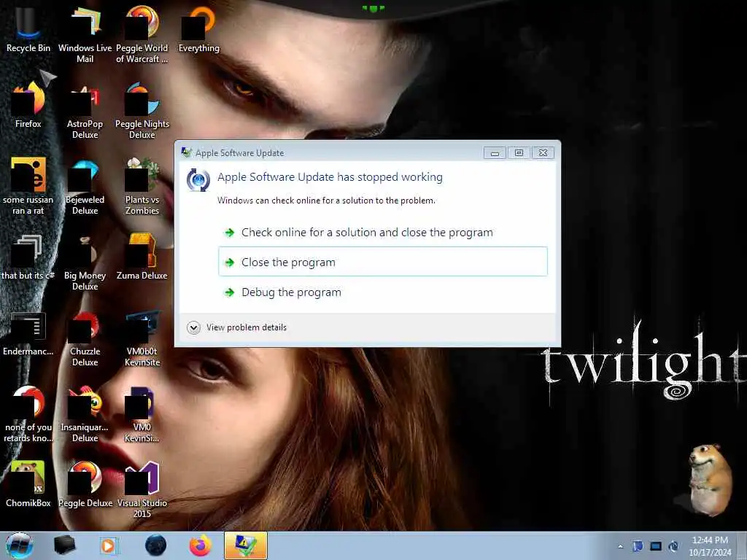
Task: Choose Close the program option
Action: coord(382,262)
